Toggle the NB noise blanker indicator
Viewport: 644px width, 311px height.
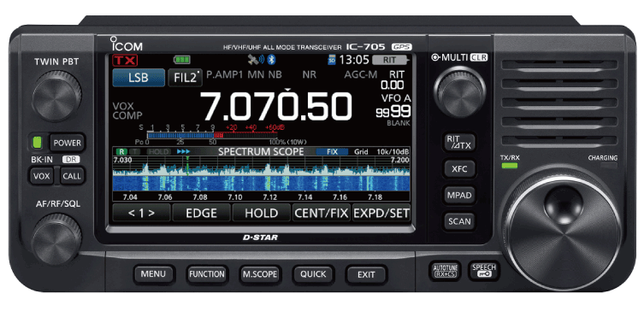click(275, 74)
